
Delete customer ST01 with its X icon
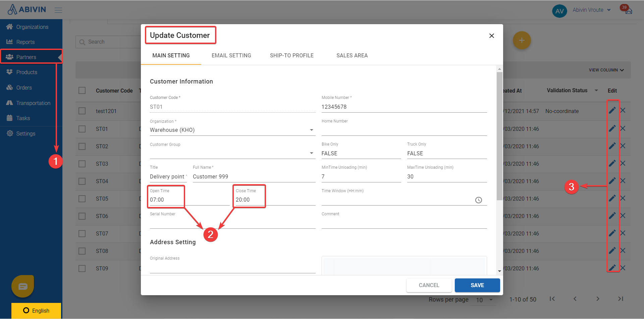(623, 128)
